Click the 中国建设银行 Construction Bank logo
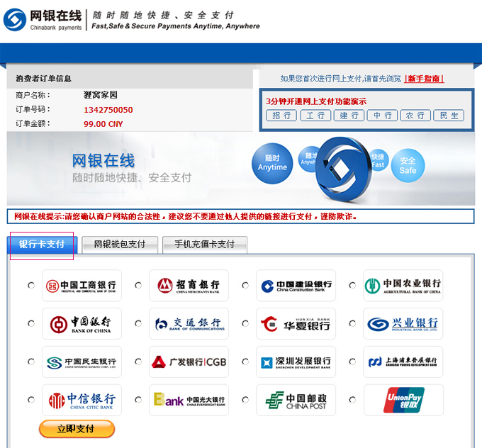482x448 pixels. [296, 286]
